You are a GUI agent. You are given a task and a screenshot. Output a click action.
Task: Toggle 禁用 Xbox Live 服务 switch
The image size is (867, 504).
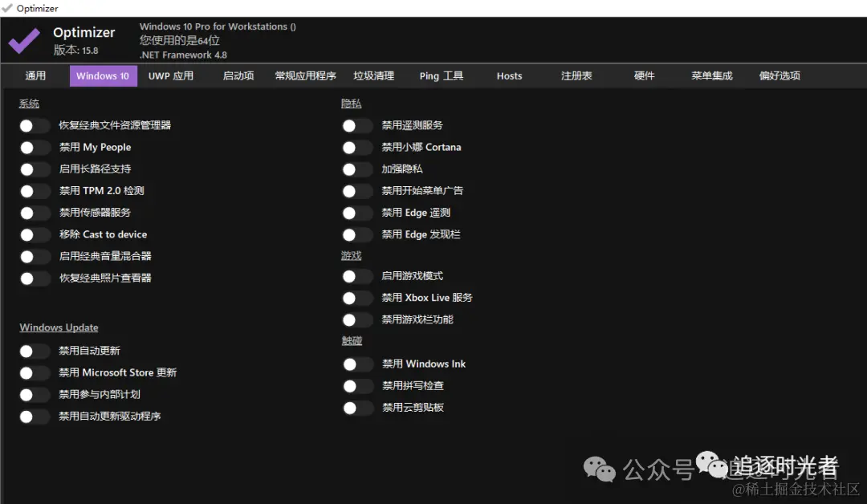tap(356, 299)
